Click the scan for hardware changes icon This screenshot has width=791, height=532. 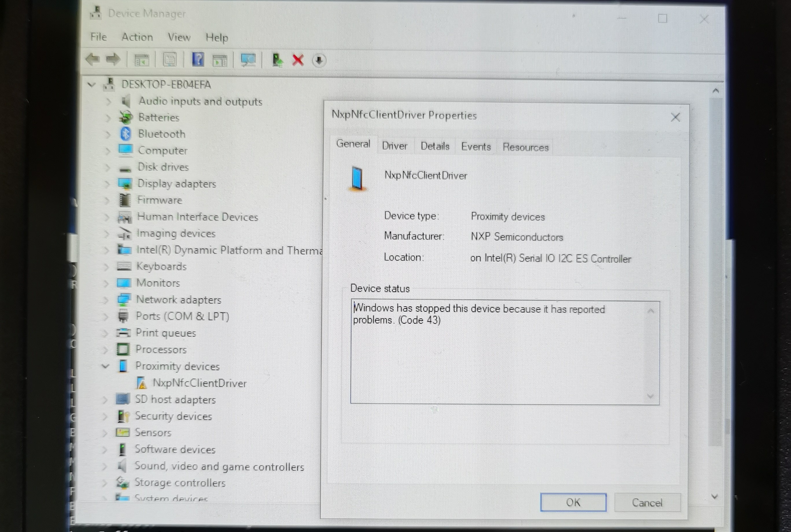(248, 60)
